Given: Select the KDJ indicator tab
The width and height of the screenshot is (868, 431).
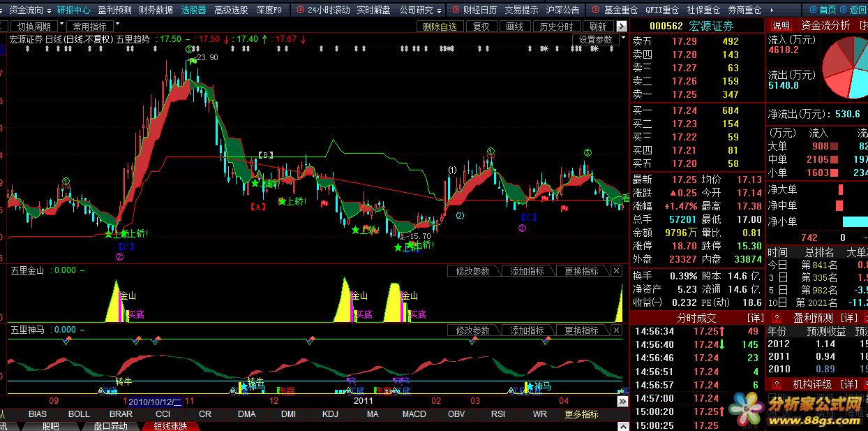Looking at the screenshot, I should [x=330, y=414].
